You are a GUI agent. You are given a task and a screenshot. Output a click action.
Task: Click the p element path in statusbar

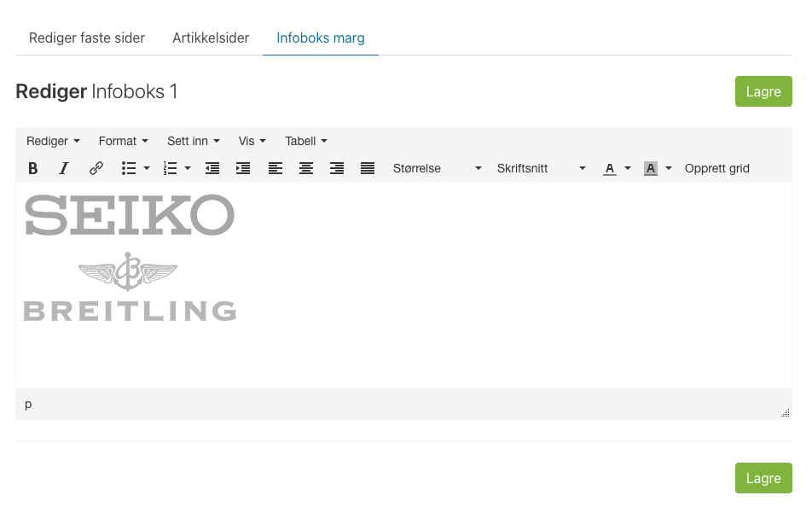pyautogui.click(x=28, y=404)
